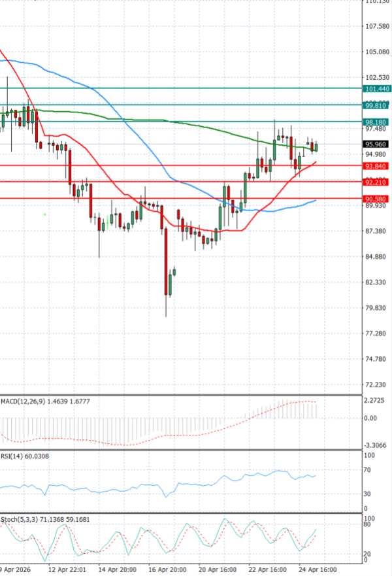Select the 2.2725 MACD scale value

[x=377, y=400]
